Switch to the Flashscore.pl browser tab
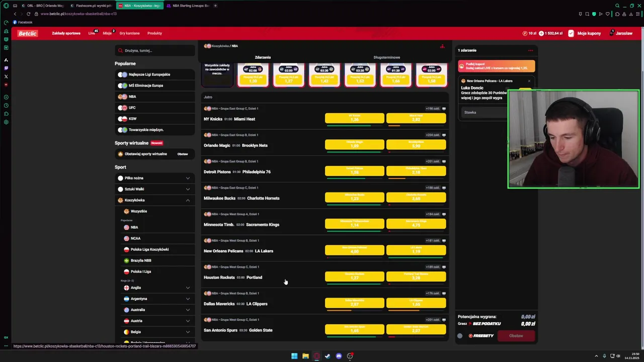This screenshot has height=362, width=644. tap(91, 6)
